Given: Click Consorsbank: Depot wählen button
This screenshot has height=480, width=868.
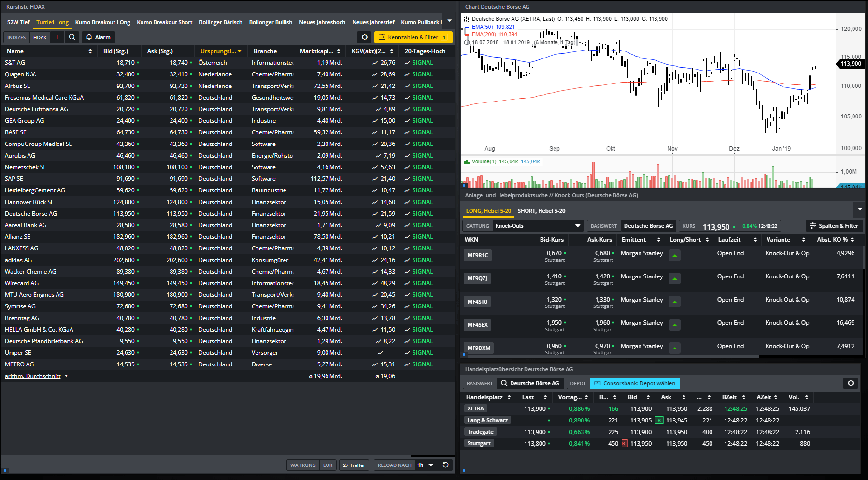Looking at the screenshot, I should pos(635,383).
